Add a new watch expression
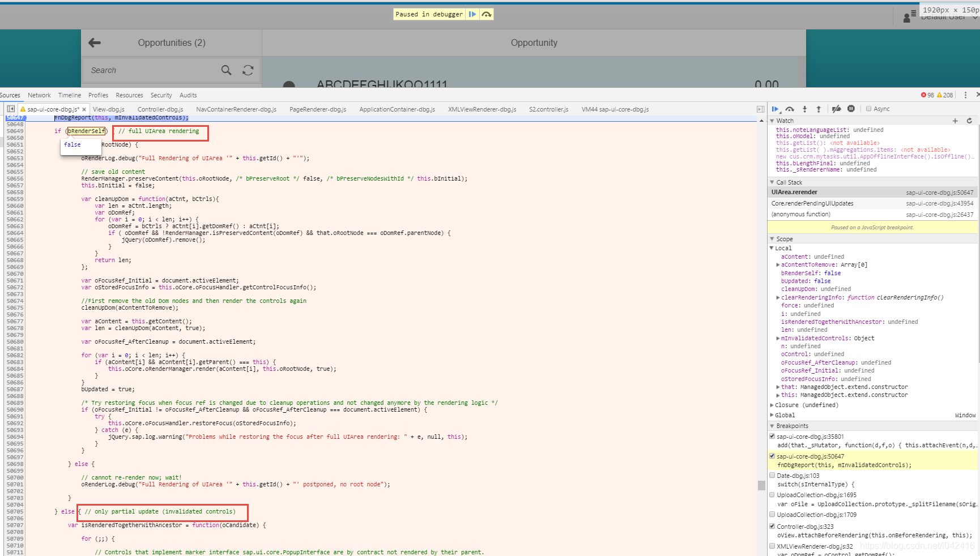980x556 pixels. click(955, 121)
